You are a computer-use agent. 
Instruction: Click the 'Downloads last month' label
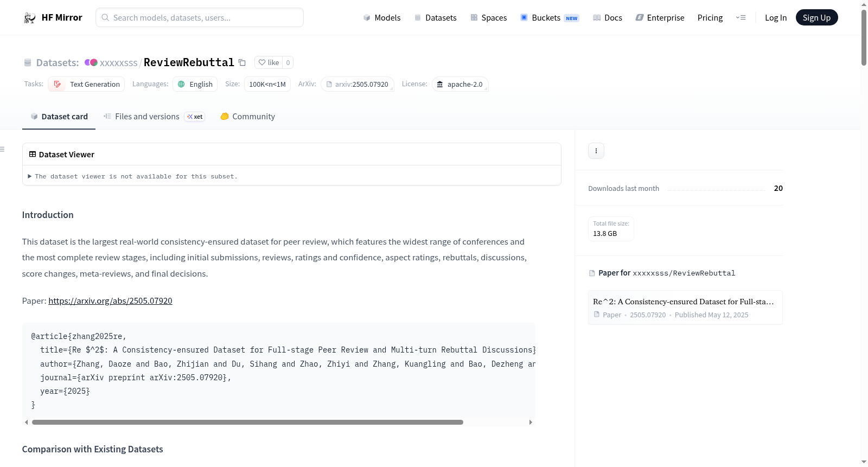coord(624,188)
